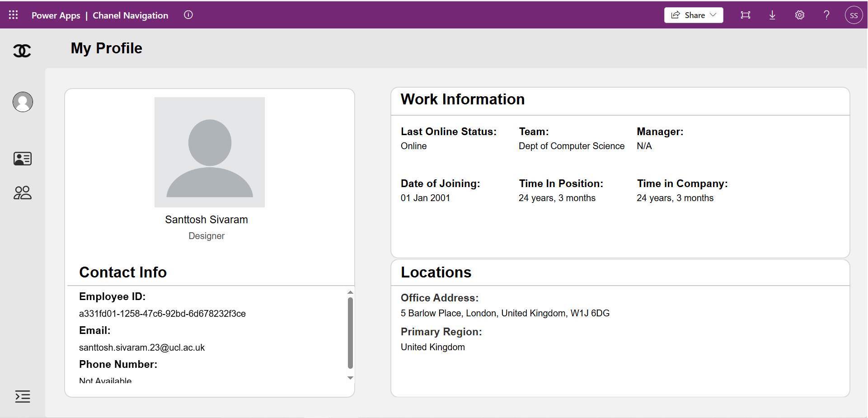Expand the Share dropdown chevron
The image size is (868, 418).
[713, 15]
